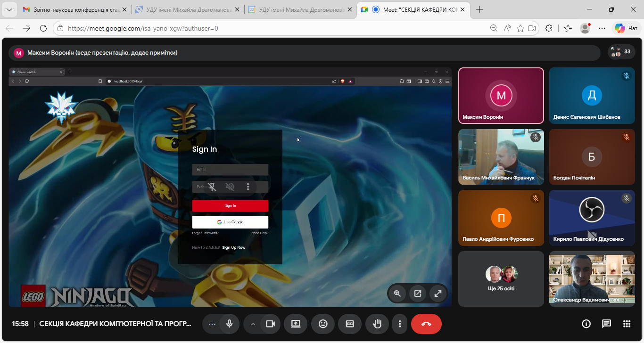
Task: Add this page to favorites with the star
Action: tap(520, 28)
